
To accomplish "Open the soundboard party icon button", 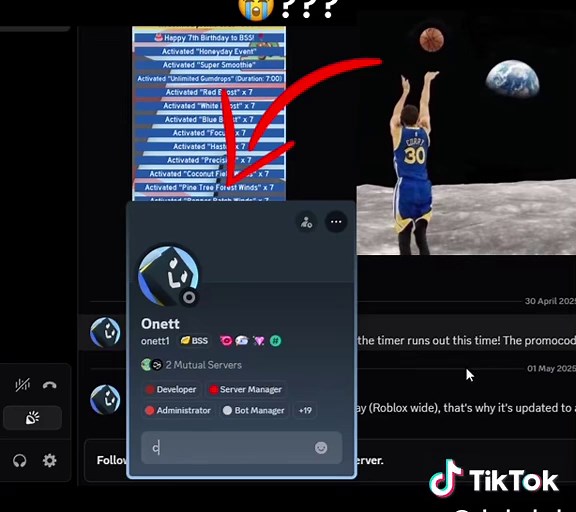I will pyautogui.click(x=32, y=418).
